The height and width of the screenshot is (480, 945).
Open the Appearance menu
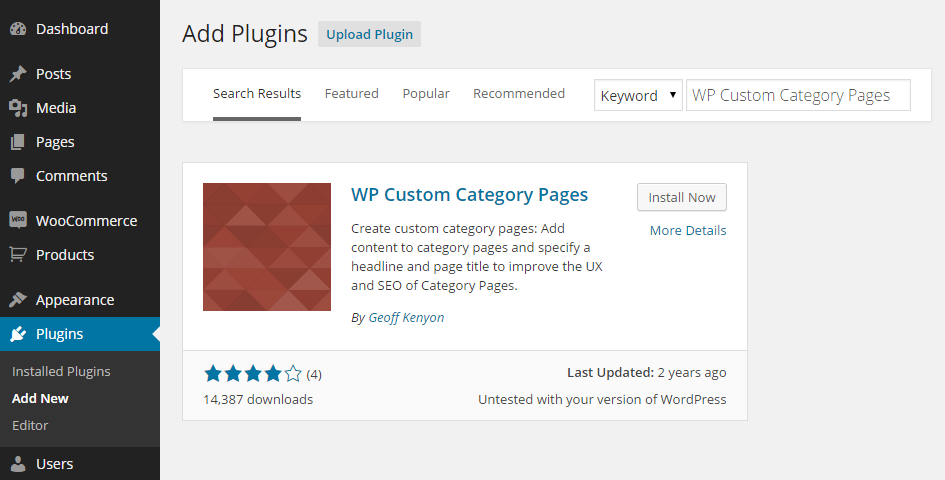click(x=75, y=300)
